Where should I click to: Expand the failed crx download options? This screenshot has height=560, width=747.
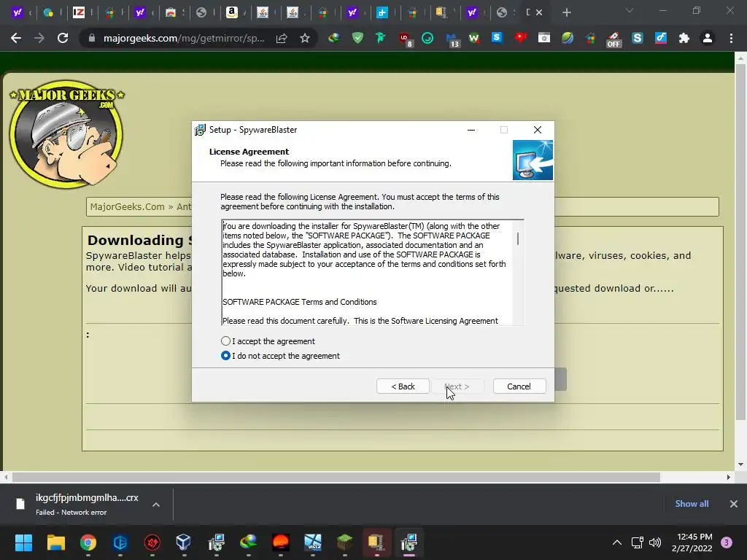click(156, 505)
